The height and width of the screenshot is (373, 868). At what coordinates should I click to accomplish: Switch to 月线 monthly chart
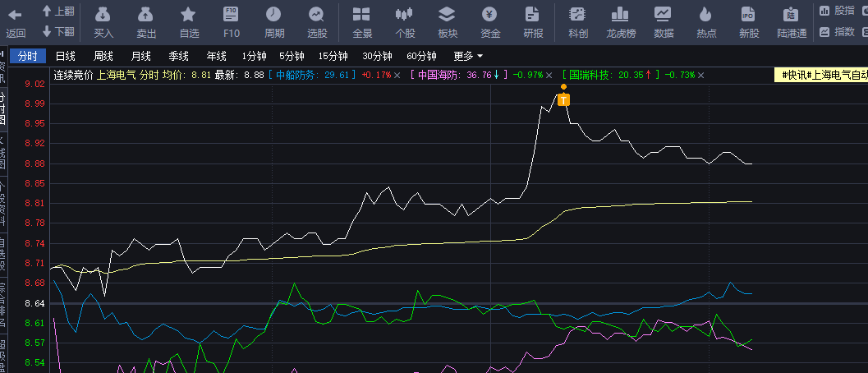tap(140, 56)
